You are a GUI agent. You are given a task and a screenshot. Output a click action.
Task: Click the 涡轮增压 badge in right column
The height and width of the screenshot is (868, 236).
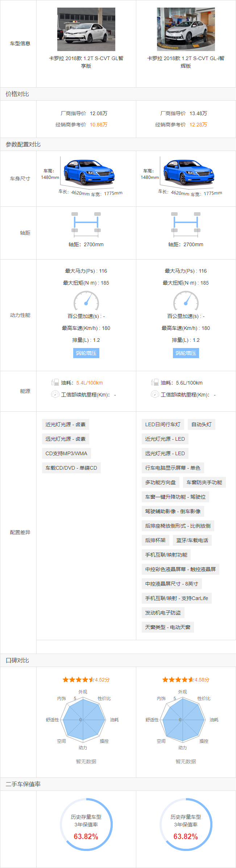tap(186, 353)
